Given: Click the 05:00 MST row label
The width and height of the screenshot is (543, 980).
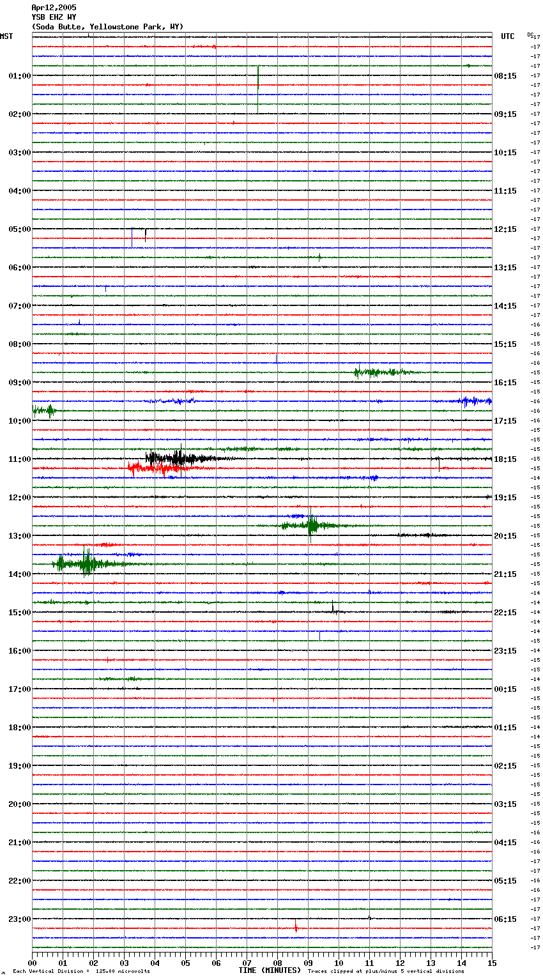Looking at the screenshot, I should coord(20,229).
